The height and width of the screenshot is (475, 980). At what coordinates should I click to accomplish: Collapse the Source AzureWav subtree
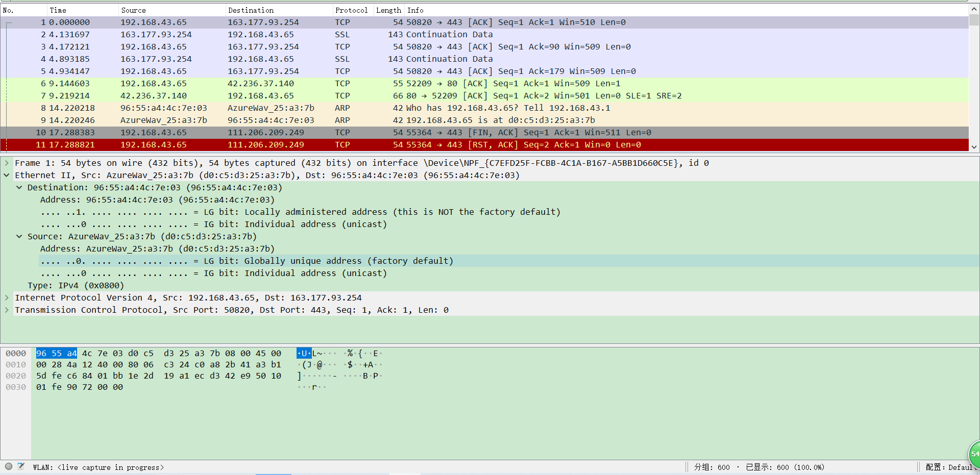[19, 236]
